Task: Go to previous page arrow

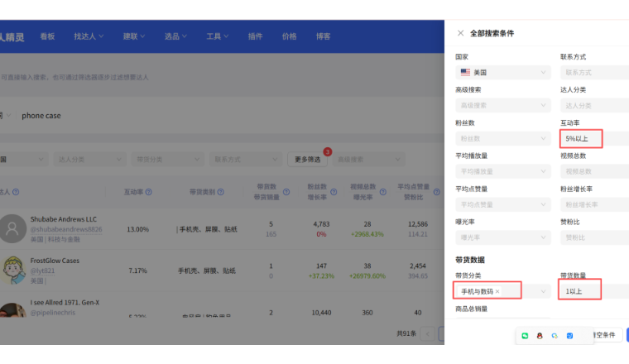Action: pyautogui.click(x=428, y=333)
